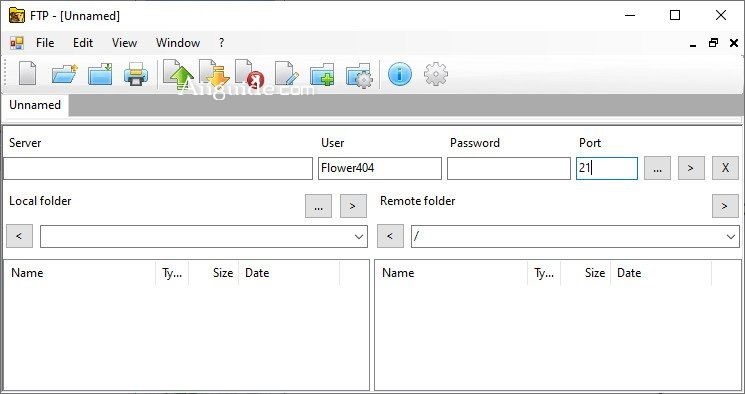745x394 pixels.
Task: Open the folder icon in toolbar
Action: click(64, 74)
